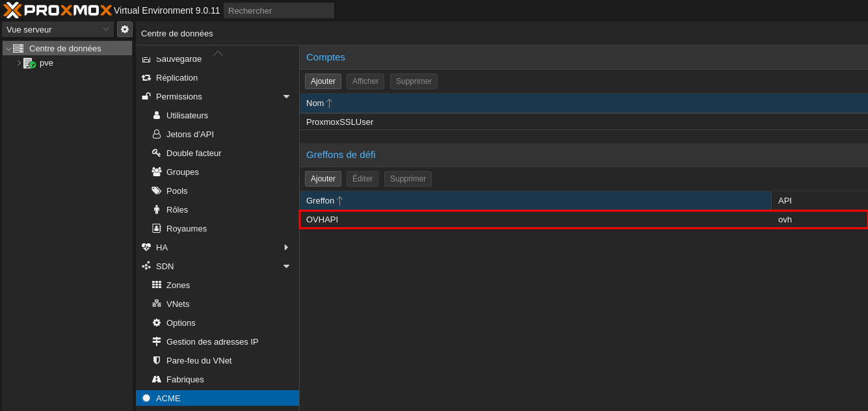Click the Proxmox logo

pos(57,10)
